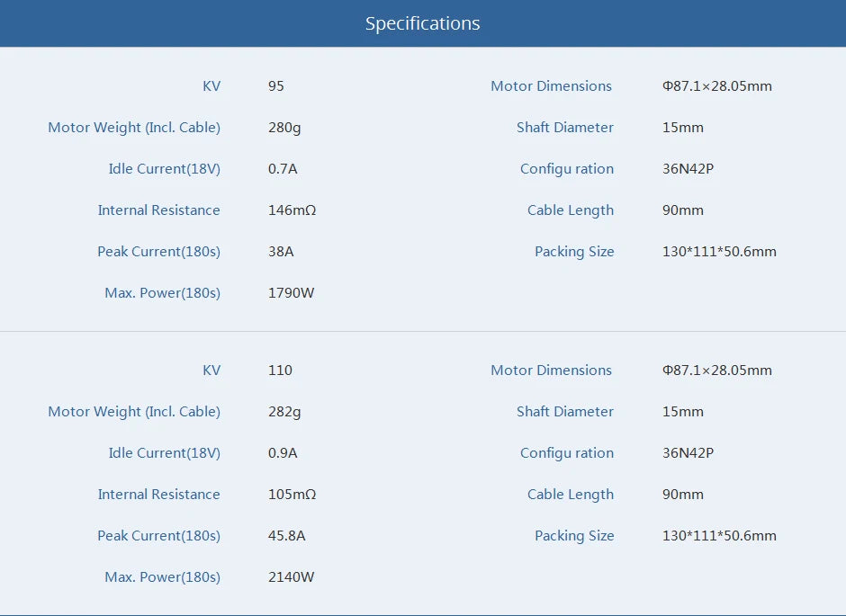Select the Φ87.1×28.05mm dimensions value
This screenshot has width=846, height=616.
tap(717, 86)
